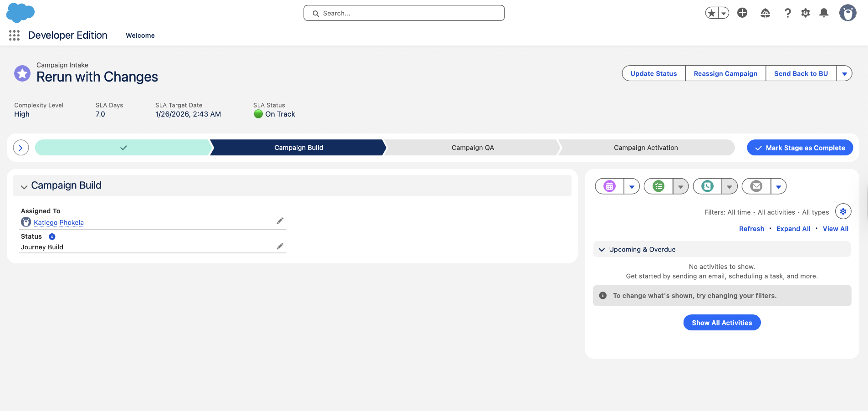Click the View All link
The height and width of the screenshot is (411, 868).
(835, 229)
